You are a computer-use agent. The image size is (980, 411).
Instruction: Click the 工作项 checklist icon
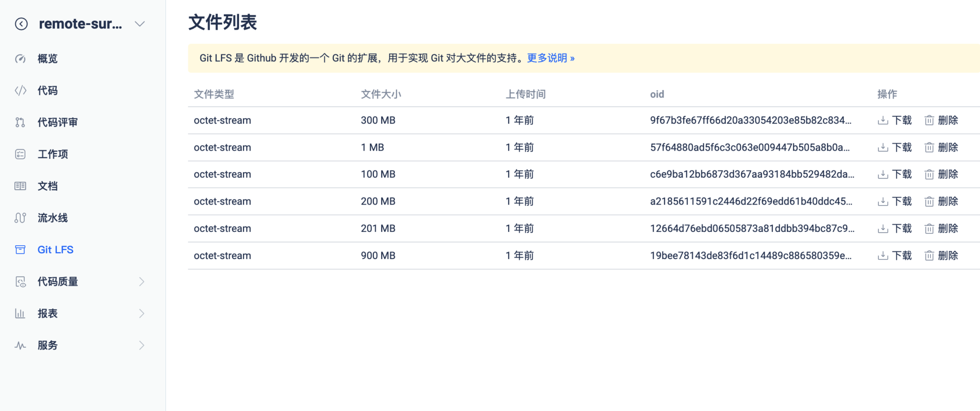[20, 154]
